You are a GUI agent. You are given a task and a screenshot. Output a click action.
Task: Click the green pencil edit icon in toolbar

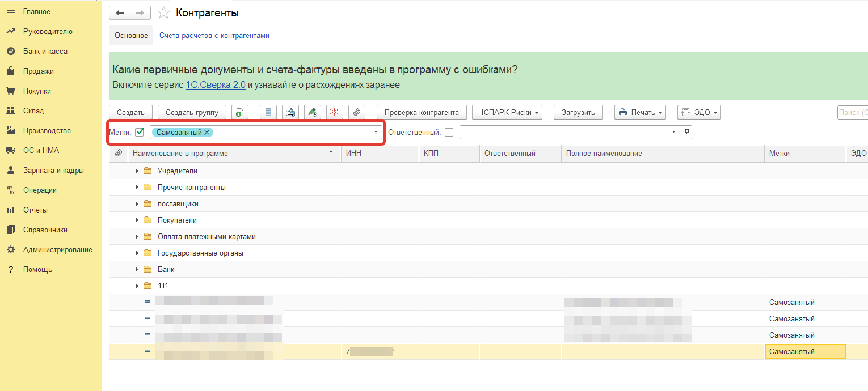[x=313, y=113]
